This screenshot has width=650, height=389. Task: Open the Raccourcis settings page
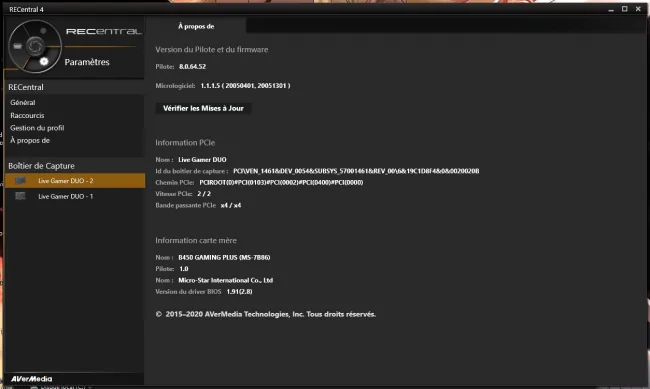point(27,115)
